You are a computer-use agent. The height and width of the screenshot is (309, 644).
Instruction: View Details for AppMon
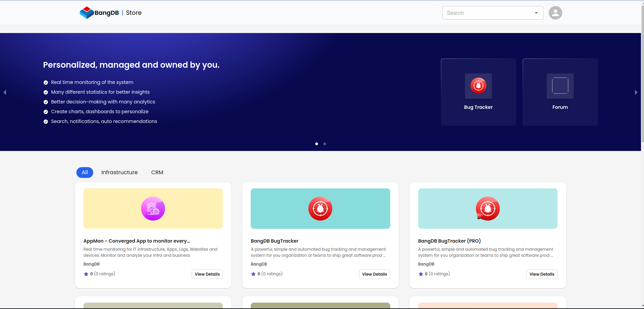[207, 274]
